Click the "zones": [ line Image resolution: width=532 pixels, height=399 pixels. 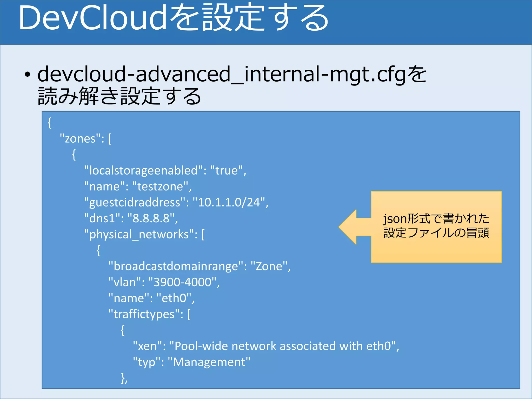(85, 138)
